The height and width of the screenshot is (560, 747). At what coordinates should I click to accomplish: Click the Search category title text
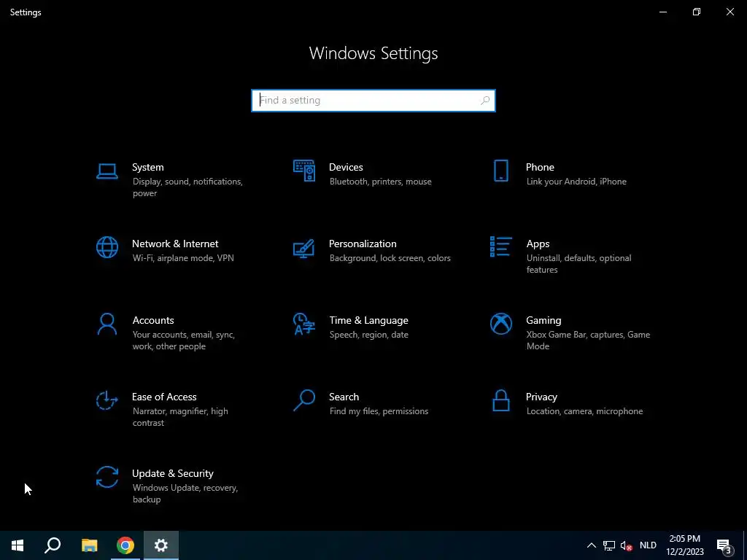[344, 397]
